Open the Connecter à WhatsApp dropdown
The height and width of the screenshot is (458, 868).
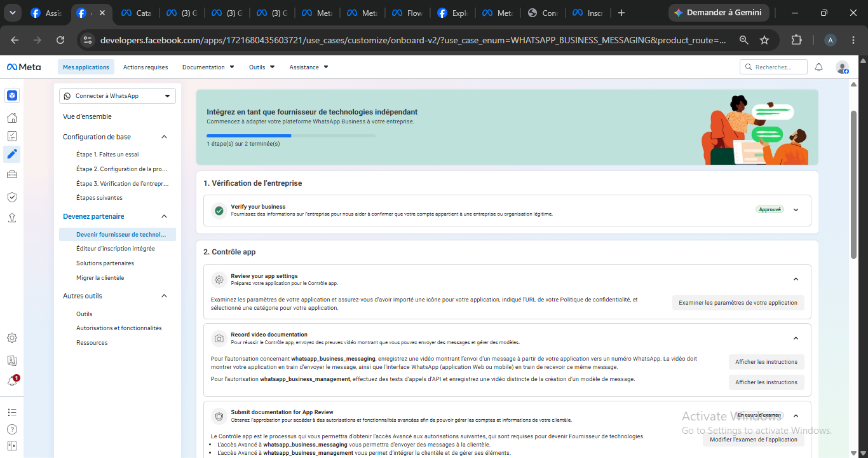click(118, 95)
